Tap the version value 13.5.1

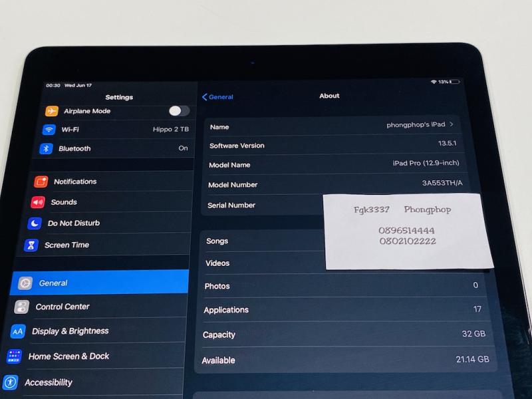pos(447,143)
